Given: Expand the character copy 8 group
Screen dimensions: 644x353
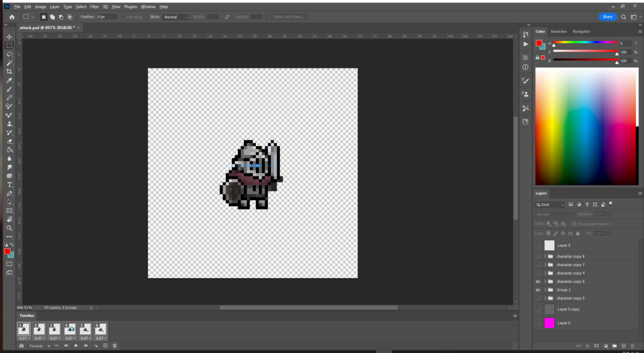Looking at the screenshot, I should click(545, 257).
